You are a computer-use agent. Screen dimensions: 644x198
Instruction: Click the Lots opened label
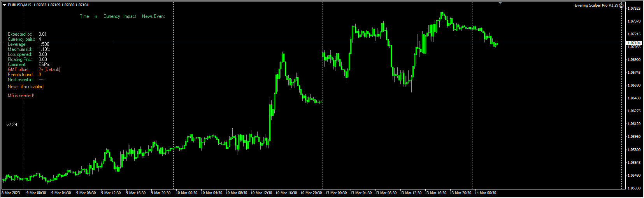coord(20,54)
